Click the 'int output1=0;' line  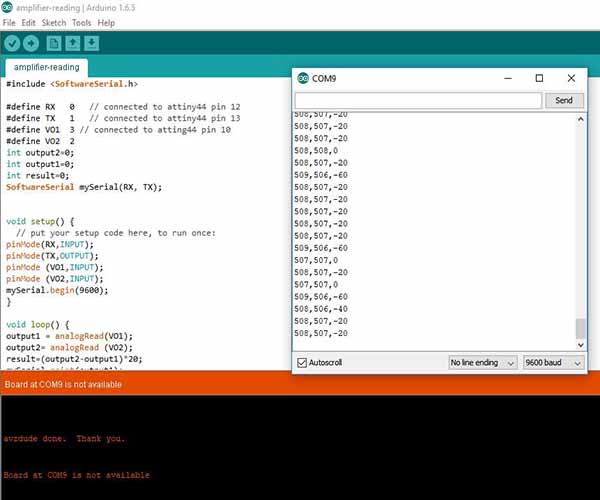pyautogui.click(x=40, y=164)
